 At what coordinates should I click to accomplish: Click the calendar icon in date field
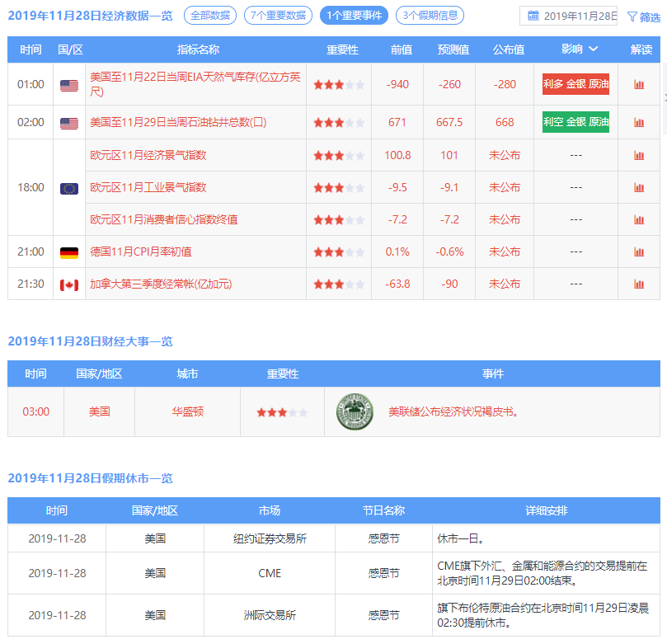coord(533,16)
